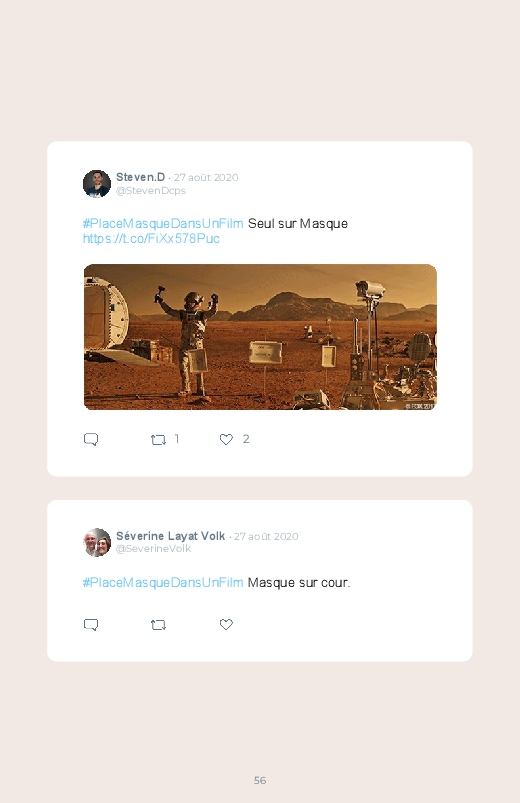Retweet the Masque sur cour tweet
Screen dimensions: 520x803
tap(158, 625)
